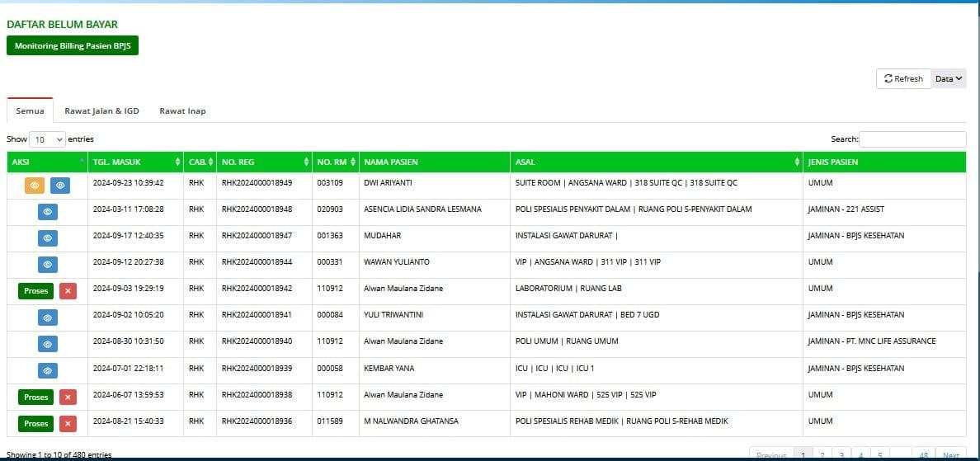Delete the LABORATORIUM row with red X
This screenshot has height=461, width=980.
68,290
